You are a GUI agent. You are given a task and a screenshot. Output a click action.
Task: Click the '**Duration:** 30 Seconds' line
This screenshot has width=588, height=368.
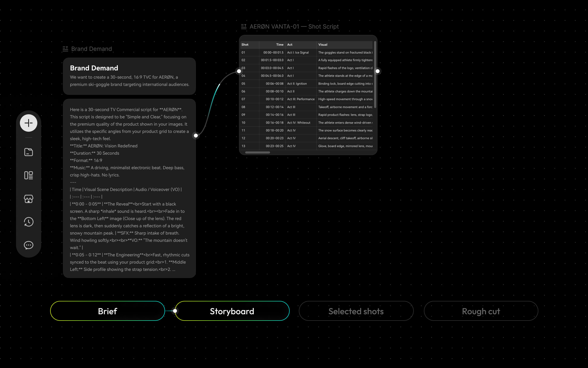coord(95,153)
